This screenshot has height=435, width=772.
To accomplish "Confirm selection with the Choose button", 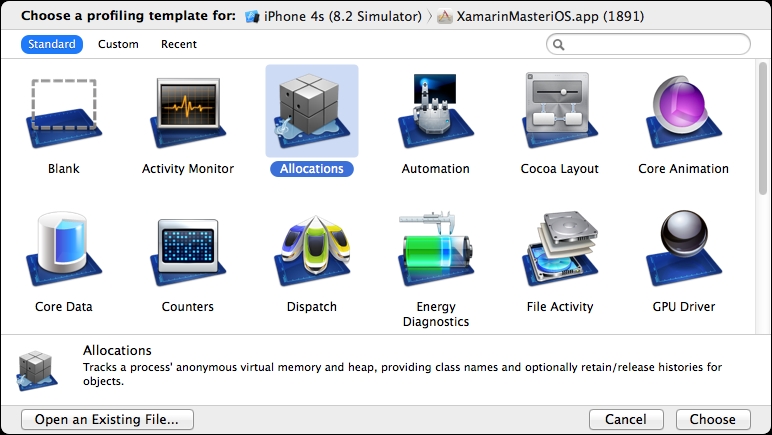I will [x=713, y=419].
